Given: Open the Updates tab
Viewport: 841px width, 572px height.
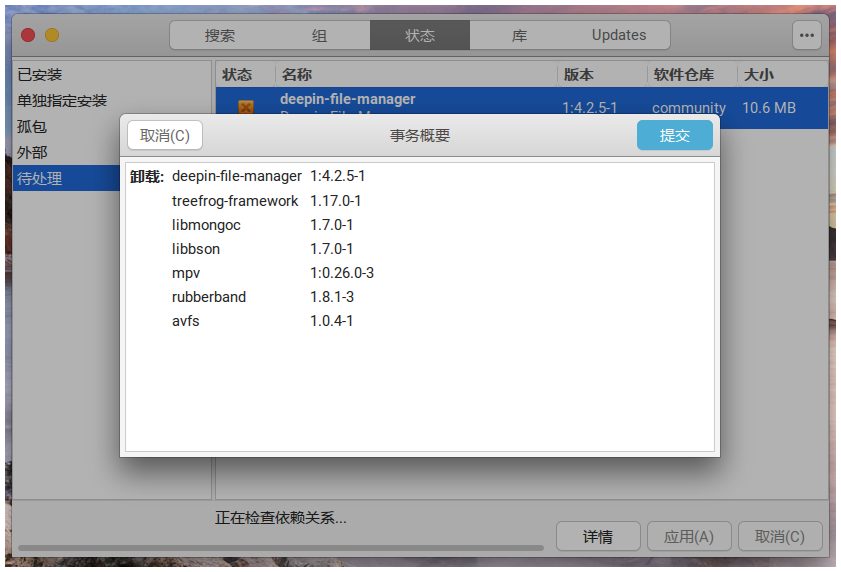Looking at the screenshot, I should [619, 35].
